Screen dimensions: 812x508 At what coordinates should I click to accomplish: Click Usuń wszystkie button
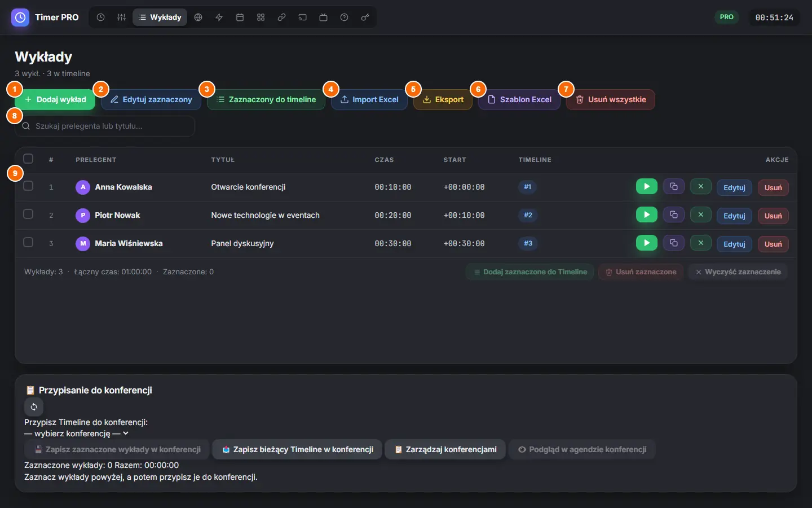611,99
